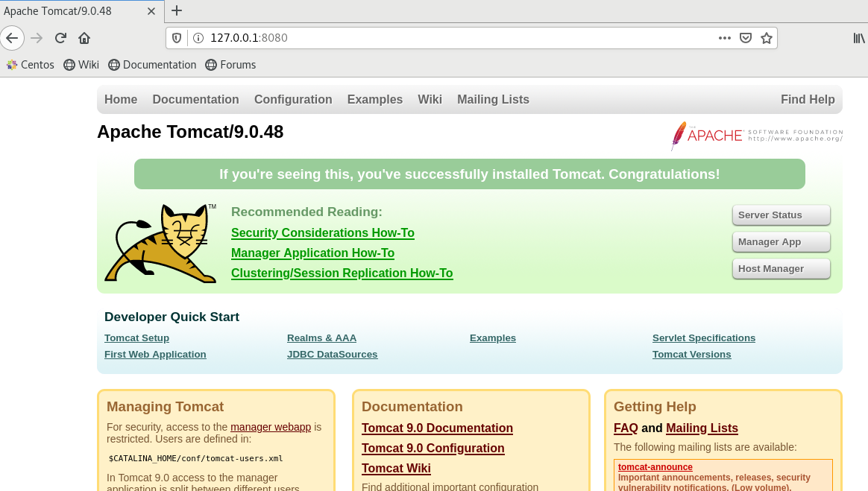Open the Centos bookmark
This screenshot has width=868, height=491.
click(30, 65)
